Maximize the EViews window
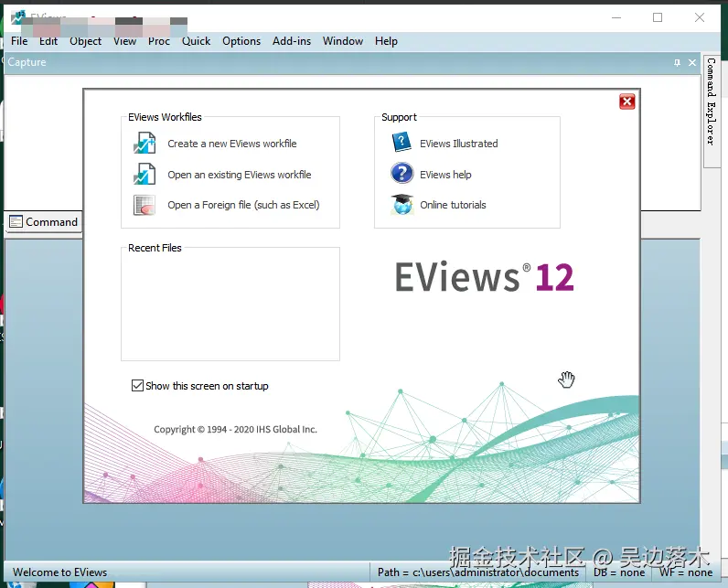The image size is (728, 588). [x=658, y=17]
